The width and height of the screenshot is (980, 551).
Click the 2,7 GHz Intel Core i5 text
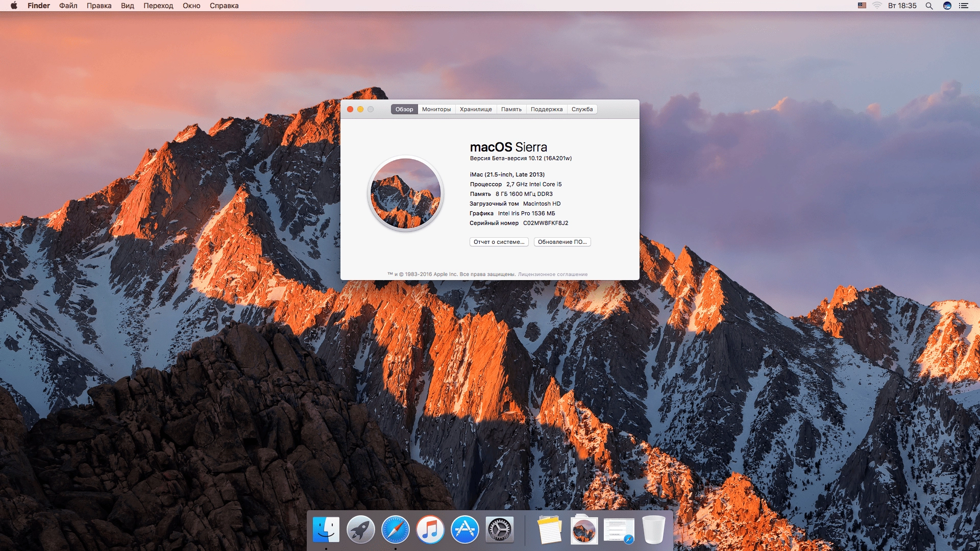[x=534, y=184]
